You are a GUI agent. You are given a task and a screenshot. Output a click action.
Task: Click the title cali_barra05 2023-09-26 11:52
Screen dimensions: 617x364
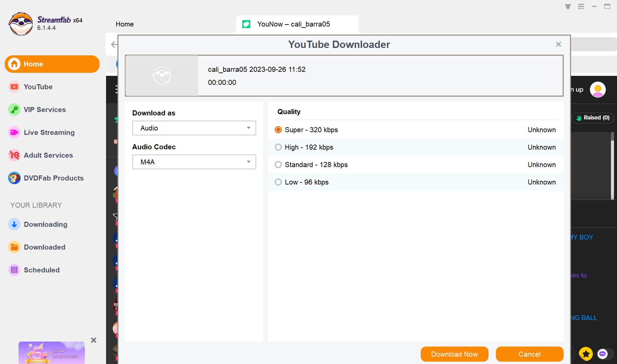pos(257,69)
